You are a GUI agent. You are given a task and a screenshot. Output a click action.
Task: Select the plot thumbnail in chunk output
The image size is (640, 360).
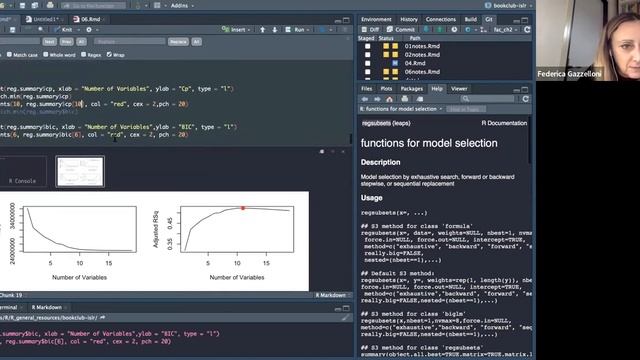80,171
